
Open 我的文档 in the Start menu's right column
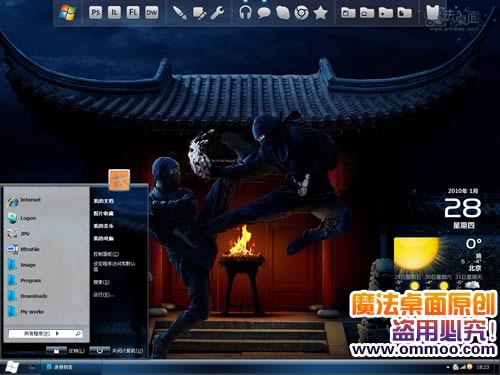[x=103, y=201]
